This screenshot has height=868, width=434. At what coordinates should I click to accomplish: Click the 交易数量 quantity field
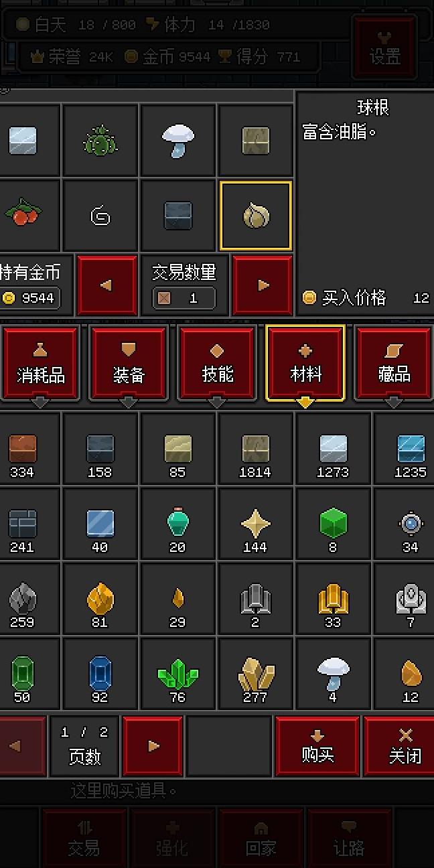click(184, 298)
